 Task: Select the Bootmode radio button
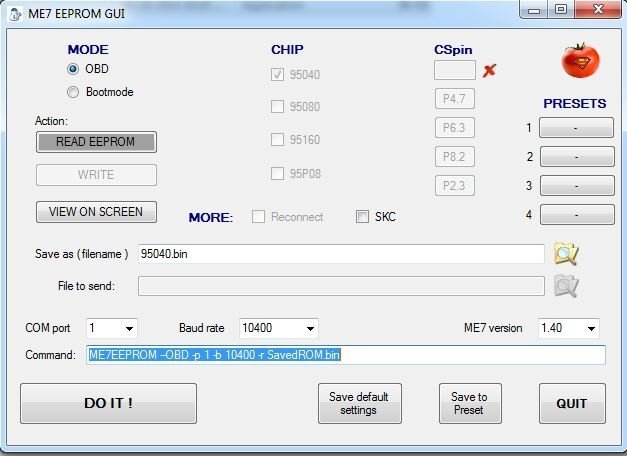pos(73,92)
